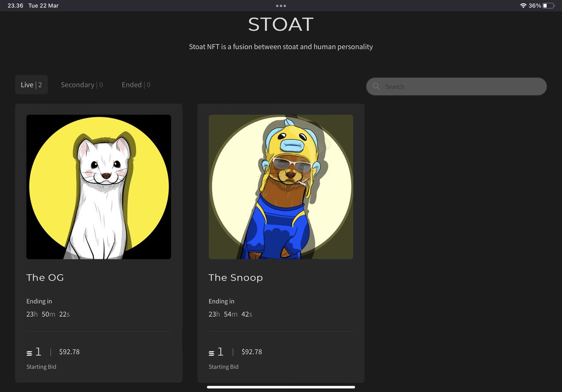Click The Snoop auction countdown timer

(x=230, y=314)
